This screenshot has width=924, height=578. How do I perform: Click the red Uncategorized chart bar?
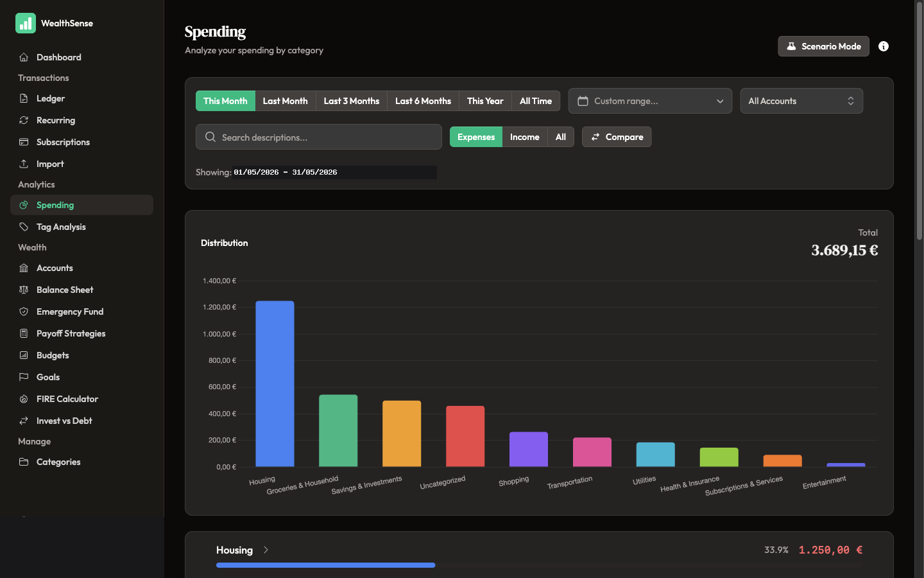pyautogui.click(x=465, y=436)
